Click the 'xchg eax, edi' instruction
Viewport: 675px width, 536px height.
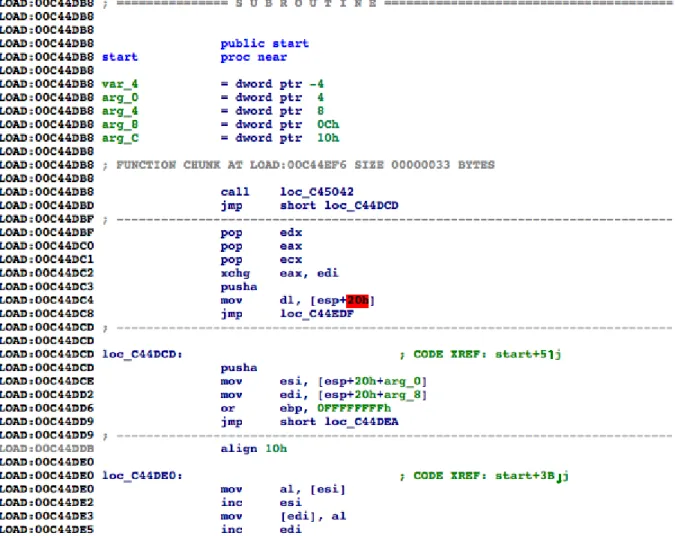pyautogui.click(x=279, y=273)
